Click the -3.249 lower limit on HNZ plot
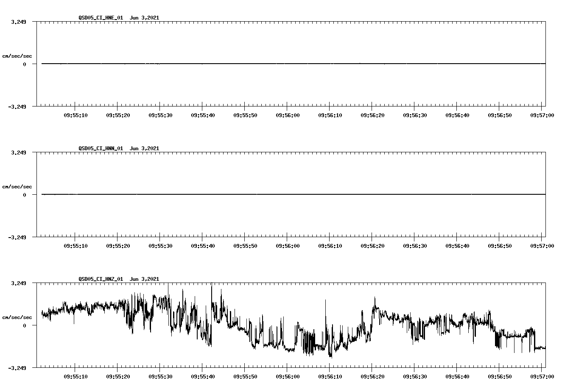 17,368
